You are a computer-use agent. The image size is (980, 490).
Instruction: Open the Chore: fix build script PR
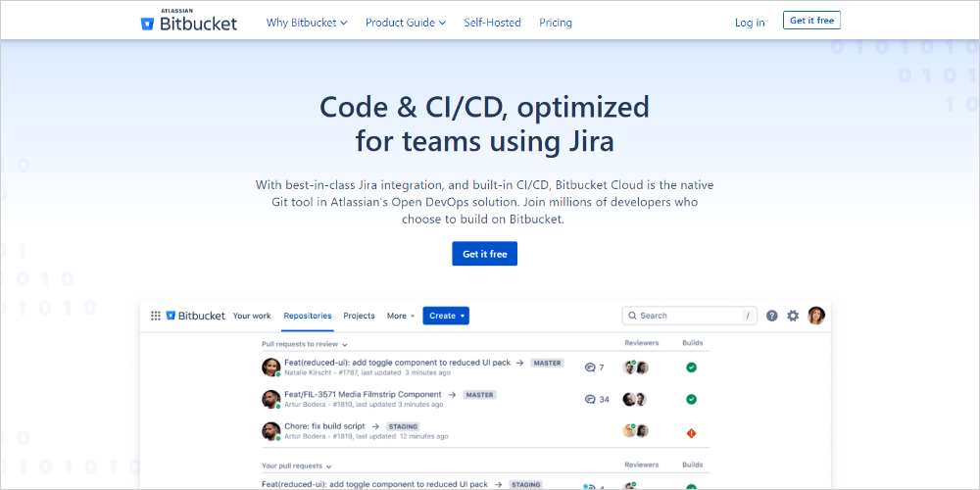tap(324, 426)
